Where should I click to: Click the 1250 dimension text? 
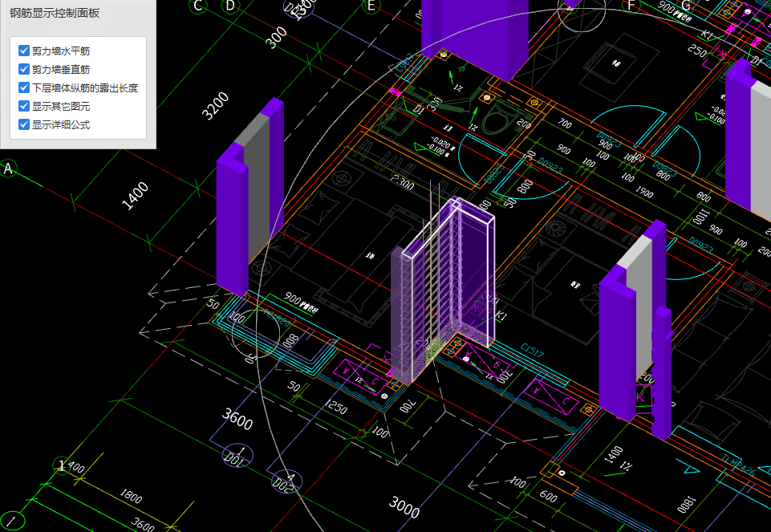tap(336, 407)
